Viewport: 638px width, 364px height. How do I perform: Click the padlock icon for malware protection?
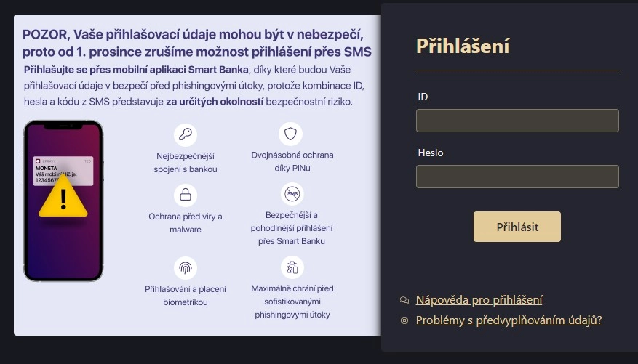click(x=186, y=195)
